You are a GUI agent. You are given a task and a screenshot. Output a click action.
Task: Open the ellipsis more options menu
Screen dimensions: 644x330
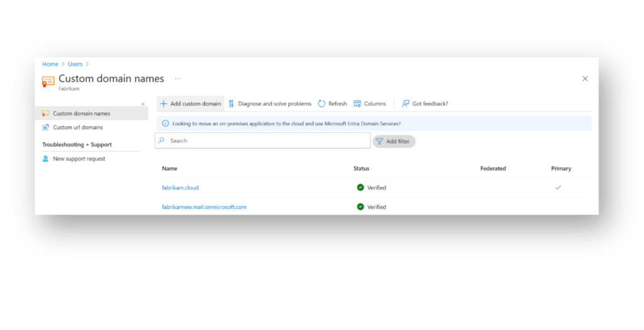pos(178,79)
